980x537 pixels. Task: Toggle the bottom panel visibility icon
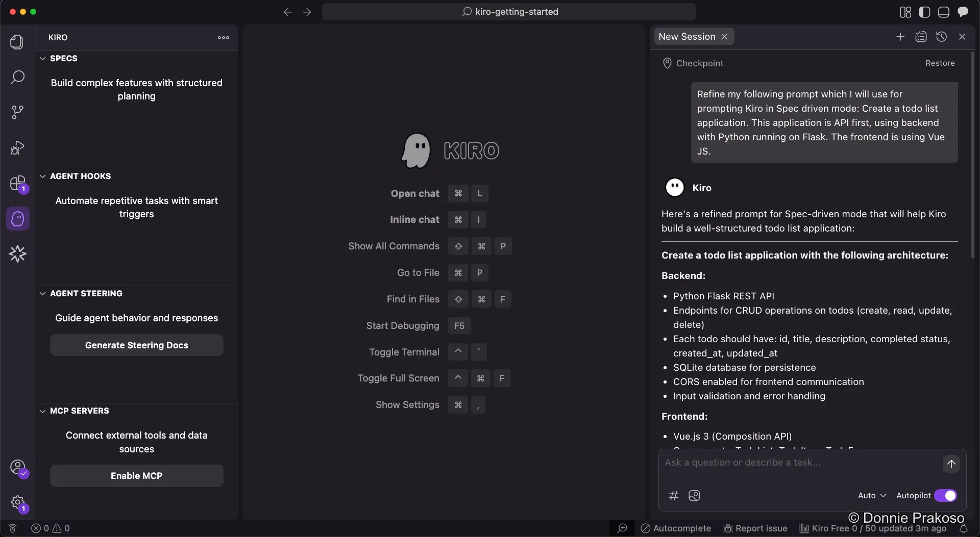coord(944,12)
